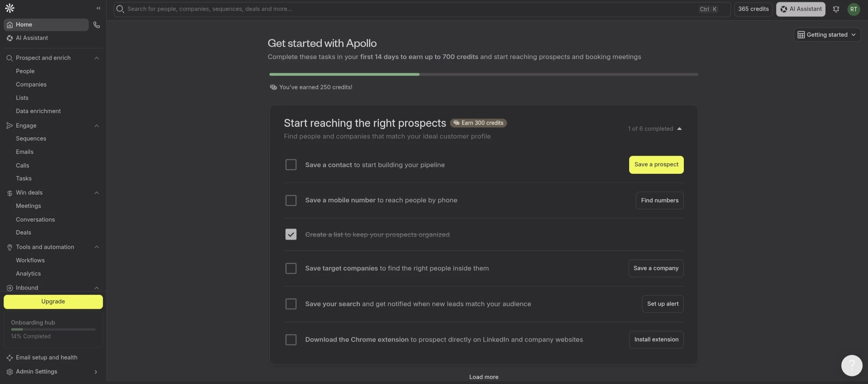Screen dimensions: 868x384
Task: Open the help question-mark bubble
Action: [x=852, y=365]
